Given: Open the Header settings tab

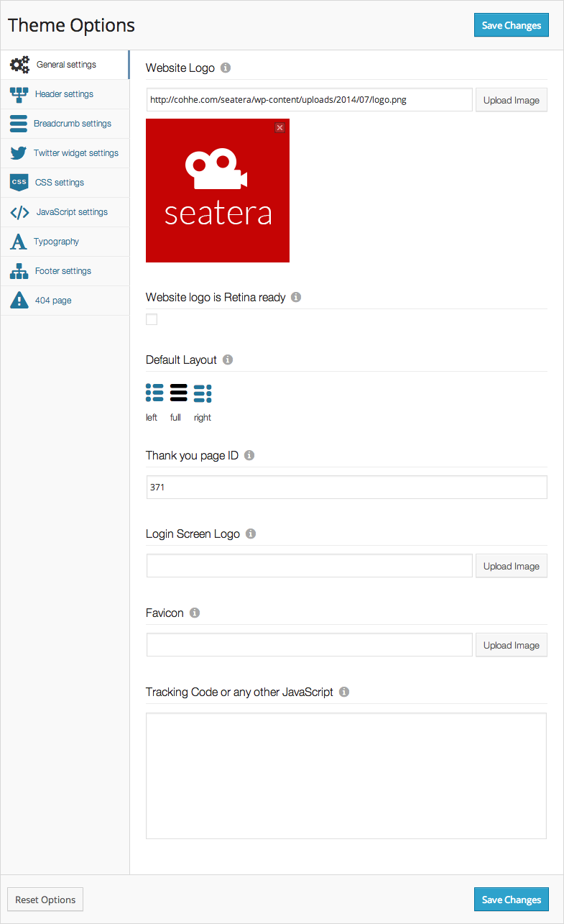Looking at the screenshot, I should [x=64, y=94].
